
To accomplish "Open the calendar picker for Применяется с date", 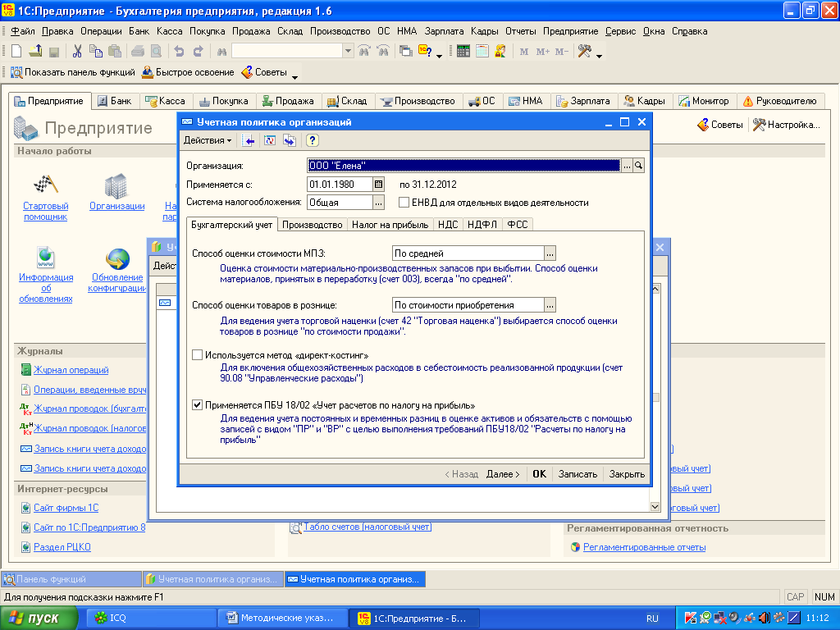I will pos(378,185).
